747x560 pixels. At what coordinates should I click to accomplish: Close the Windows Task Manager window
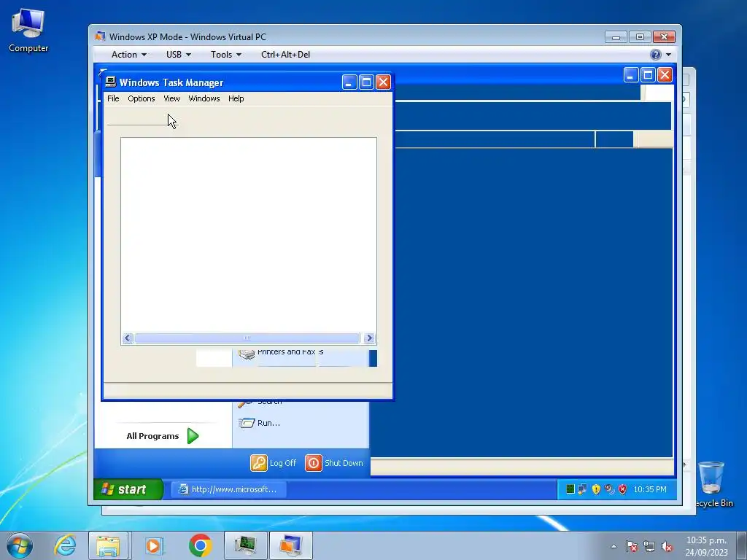(383, 82)
